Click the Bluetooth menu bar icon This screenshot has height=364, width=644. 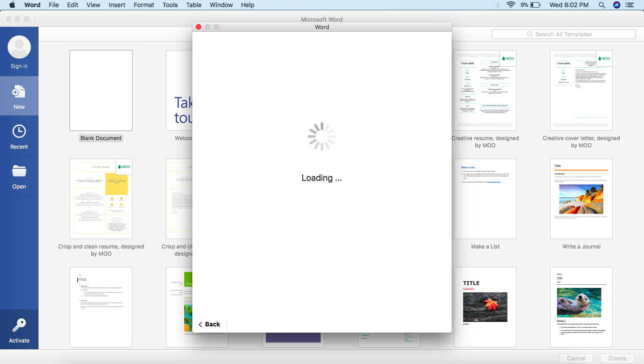(x=497, y=5)
